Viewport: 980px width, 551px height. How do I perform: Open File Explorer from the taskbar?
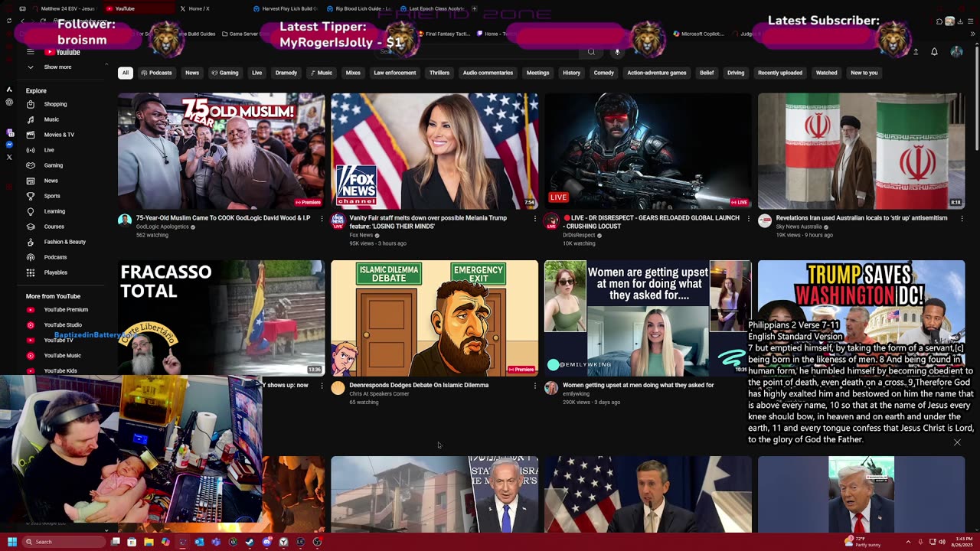tap(149, 542)
